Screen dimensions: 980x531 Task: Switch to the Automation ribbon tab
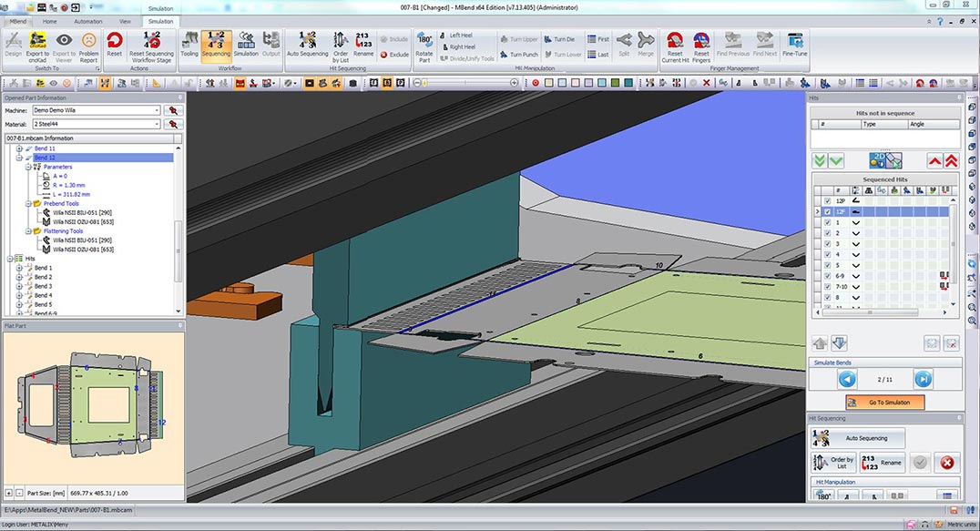coord(87,19)
